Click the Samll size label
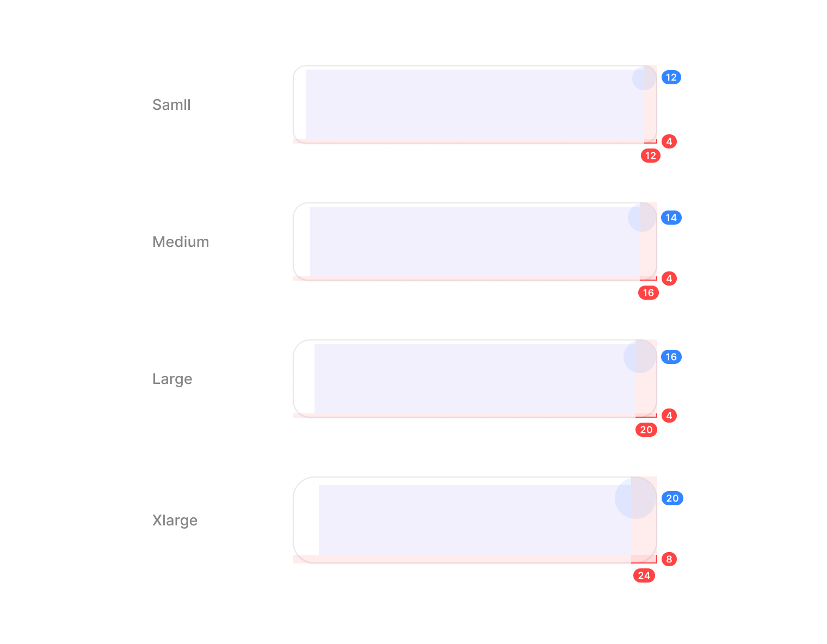This screenshot has height=644, width=827. [x=171, y=105]
